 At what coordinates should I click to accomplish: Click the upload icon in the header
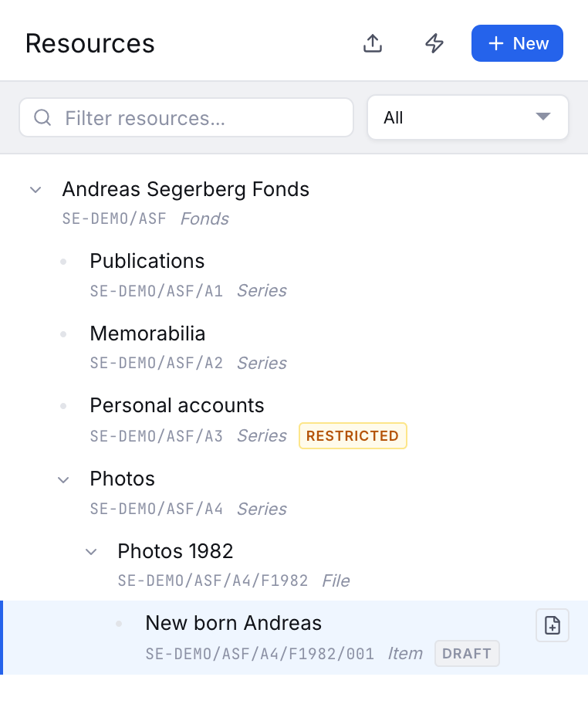tap(372, 43)
